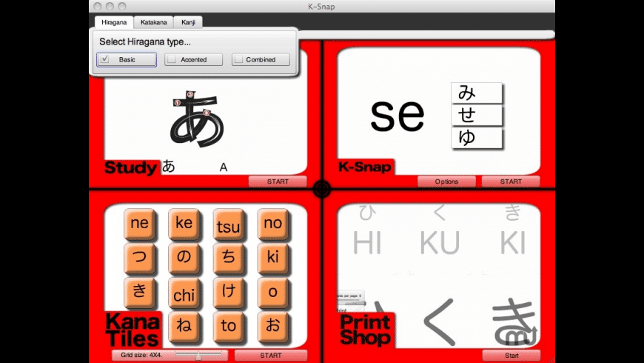This screenshot has height=363, width=644.
Task: Click the large あ stroke-order character
Action: [x=197, y=119]
